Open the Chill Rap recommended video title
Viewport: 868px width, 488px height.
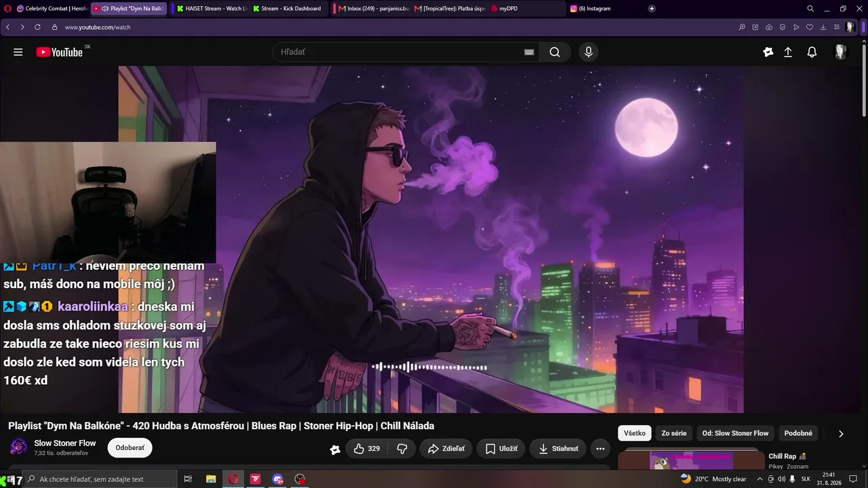click(x=787, y=456)
